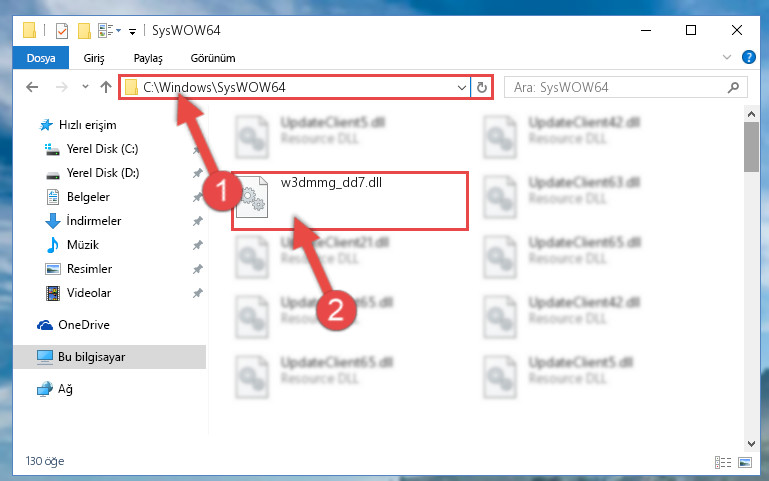
Task: Switch to details view layout icon
Action: pos(723,462)
